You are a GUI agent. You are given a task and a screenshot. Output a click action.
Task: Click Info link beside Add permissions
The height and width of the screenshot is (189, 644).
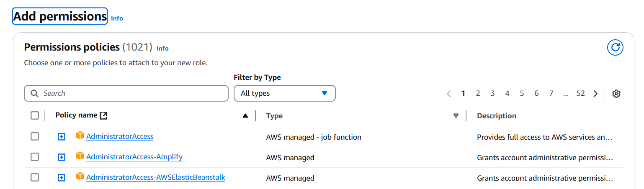coord(117,18)
